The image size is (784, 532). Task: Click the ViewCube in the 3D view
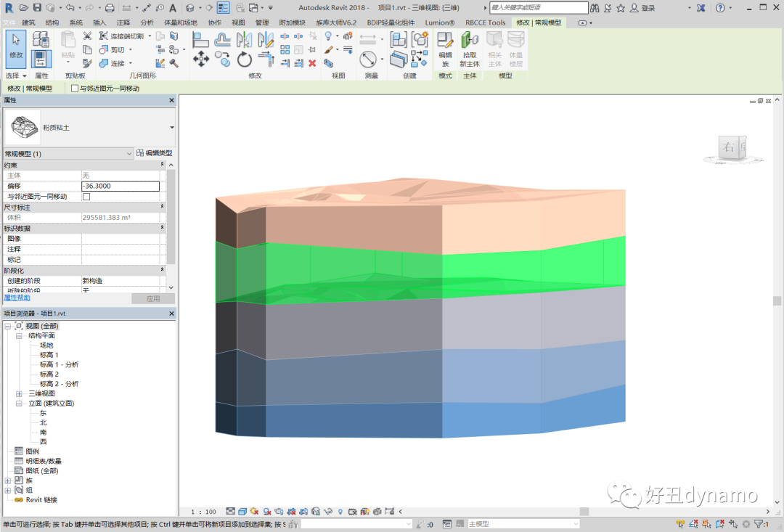pos(730,147)
